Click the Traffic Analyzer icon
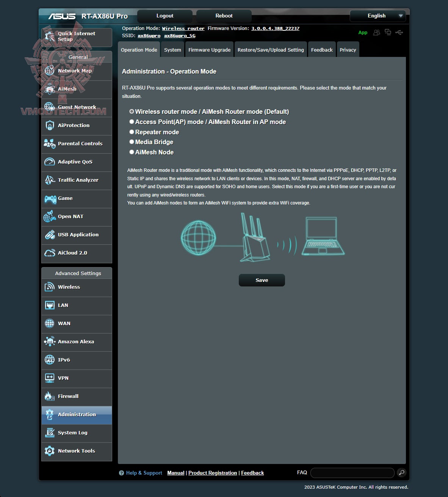The height and width of the screenshot is (497, 448). (x=50, y=180)
